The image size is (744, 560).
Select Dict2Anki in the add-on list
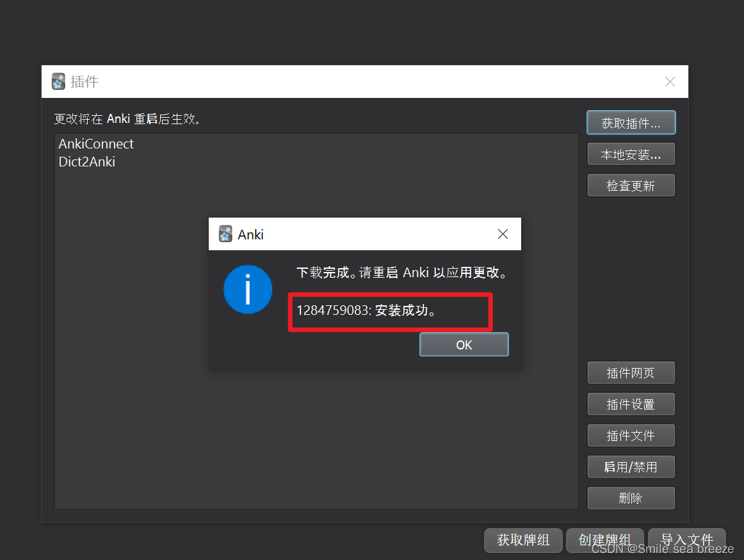(87, 162)
